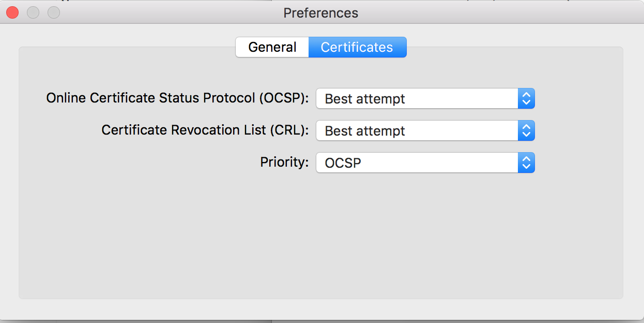Click the grayed-out minimize window button
The height and width of the screenshot is (323, 644).
pos(33,12)
